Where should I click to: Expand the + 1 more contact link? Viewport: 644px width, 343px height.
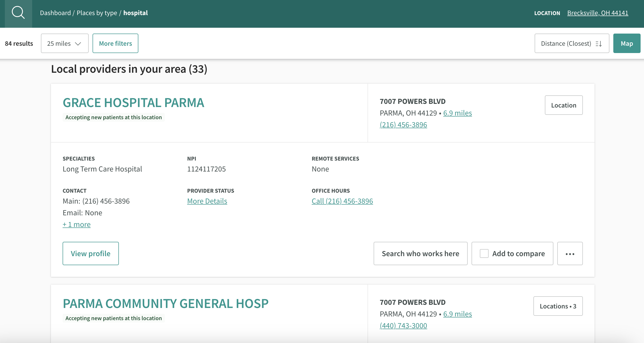[x=76, y=225]
